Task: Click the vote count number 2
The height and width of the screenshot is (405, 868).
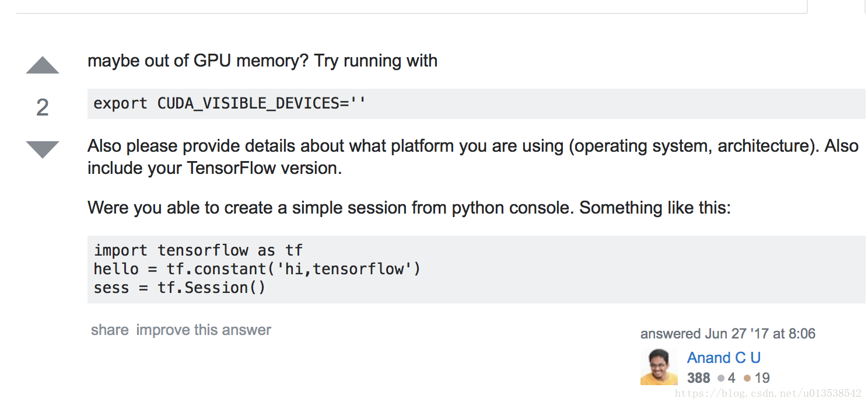Action: click(x=43, y=107)
